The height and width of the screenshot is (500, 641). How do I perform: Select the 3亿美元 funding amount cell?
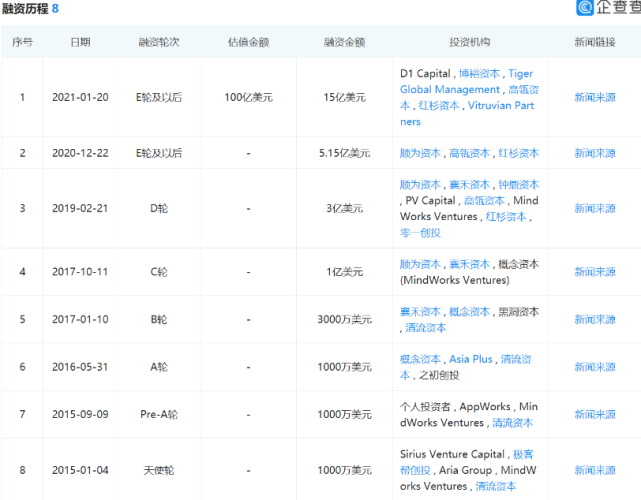click(345, 209)
